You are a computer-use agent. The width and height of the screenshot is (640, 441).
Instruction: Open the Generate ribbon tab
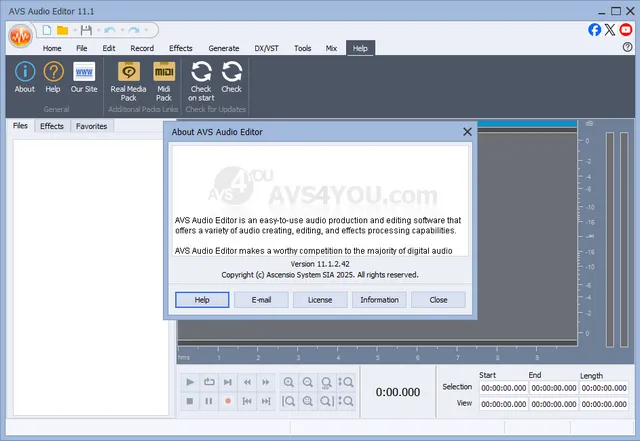pyautogui.click(x=224, y=48)
